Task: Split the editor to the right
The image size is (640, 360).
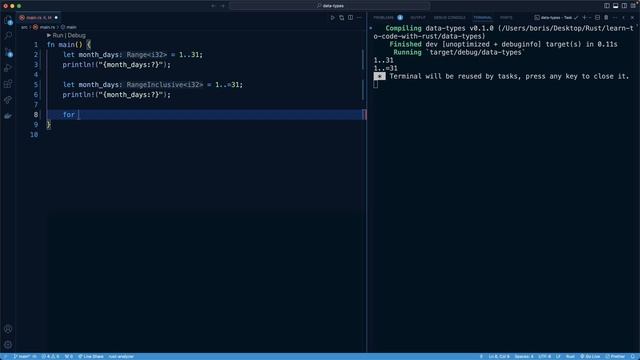Action: (x=351, y=18)
